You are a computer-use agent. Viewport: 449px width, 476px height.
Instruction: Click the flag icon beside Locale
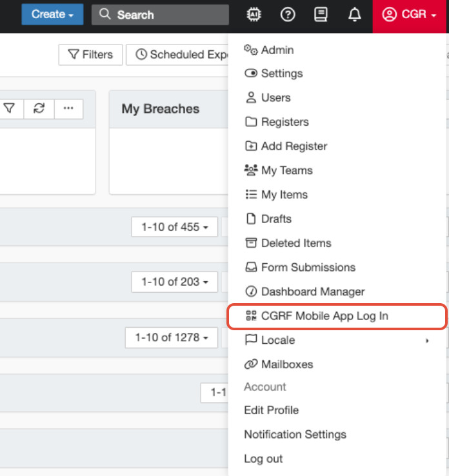point(251,340)
